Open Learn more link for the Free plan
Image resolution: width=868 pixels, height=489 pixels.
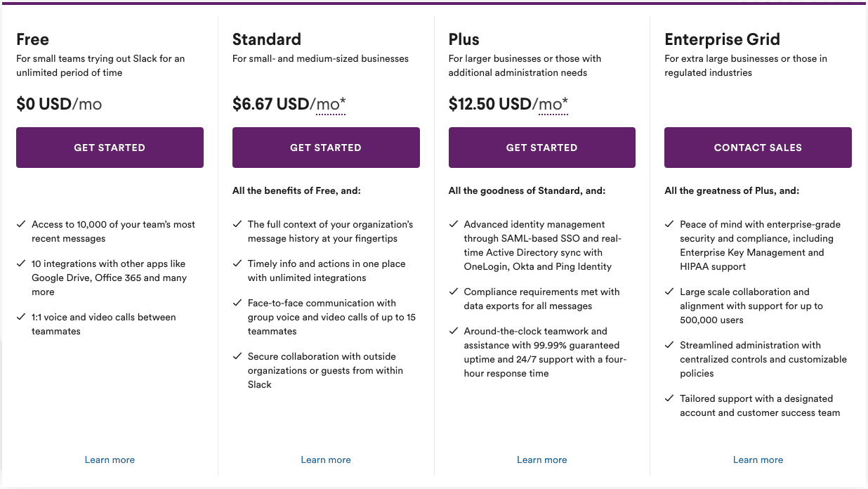[110, 459]
